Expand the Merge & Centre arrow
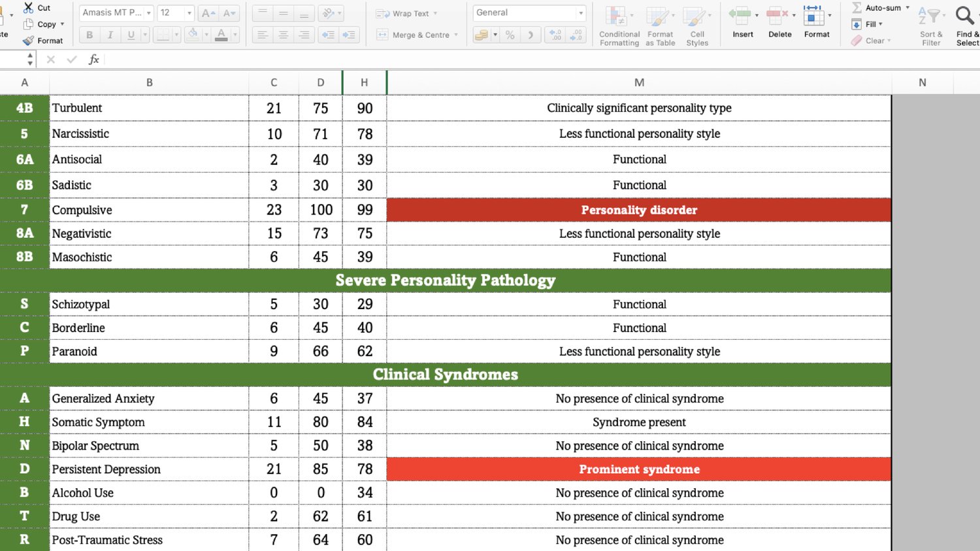The height and width of the screenshot is (551, 980). click(455, 35)
